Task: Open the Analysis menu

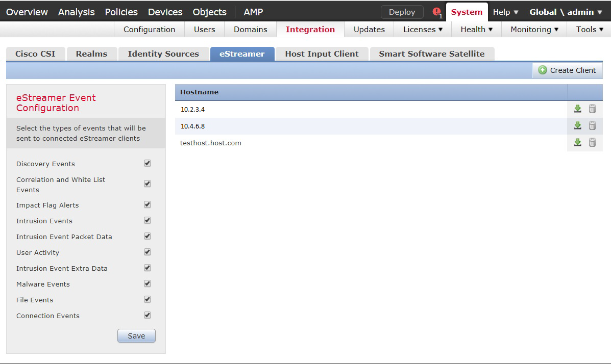Action: point(77,12)
